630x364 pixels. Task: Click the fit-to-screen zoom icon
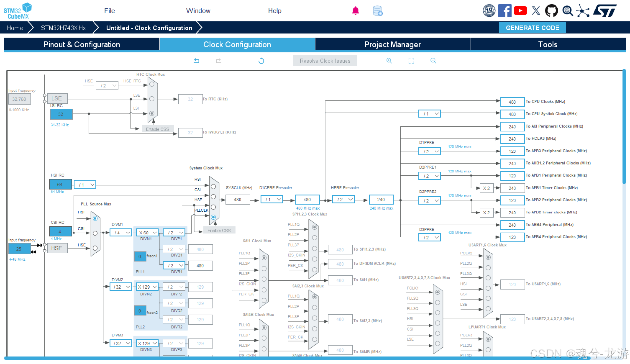click(411, 61)
